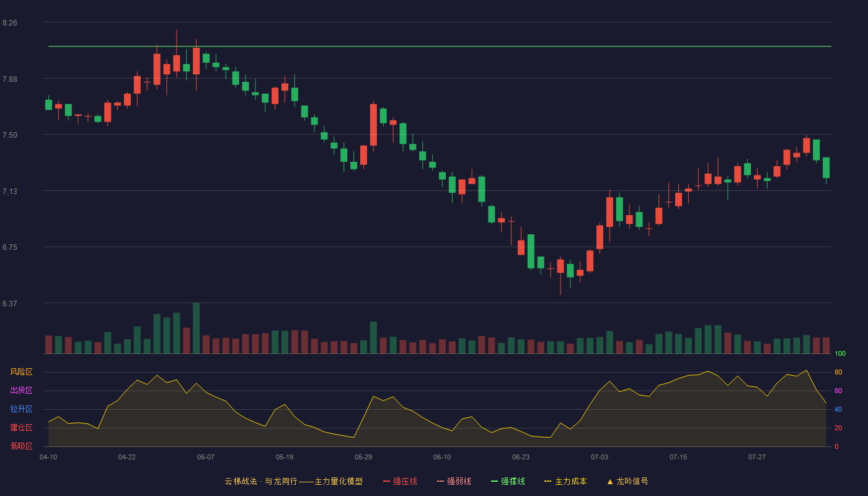Click the 05-29 date label

tap(363, 457)
